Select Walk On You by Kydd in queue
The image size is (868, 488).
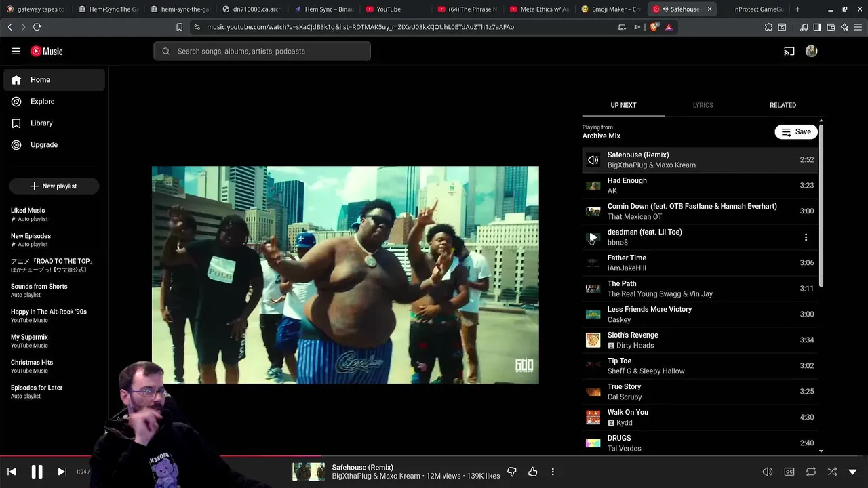point(701,418)
